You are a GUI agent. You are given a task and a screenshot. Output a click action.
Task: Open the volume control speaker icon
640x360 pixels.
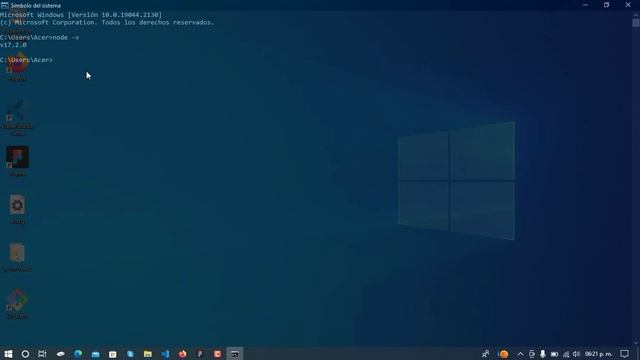pyautogui.click(x=576, y=354)
